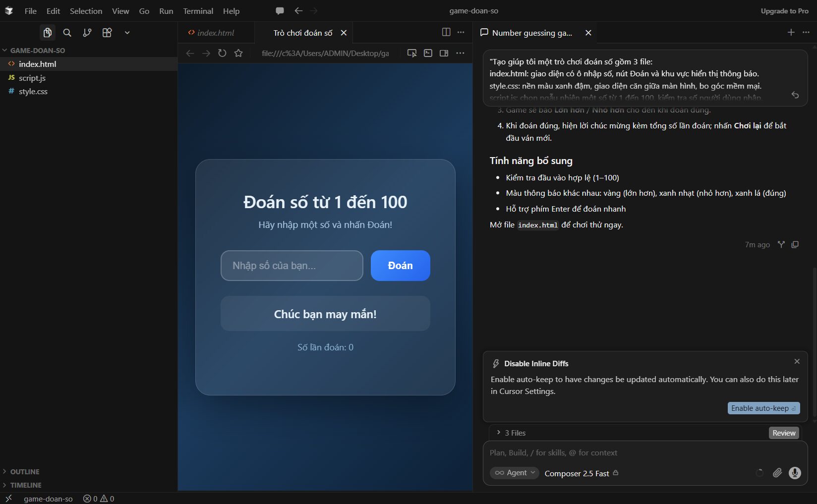Screen dimensions: 817x504
Task: Navigate back in the preview browser
Action: coord(190,53)
